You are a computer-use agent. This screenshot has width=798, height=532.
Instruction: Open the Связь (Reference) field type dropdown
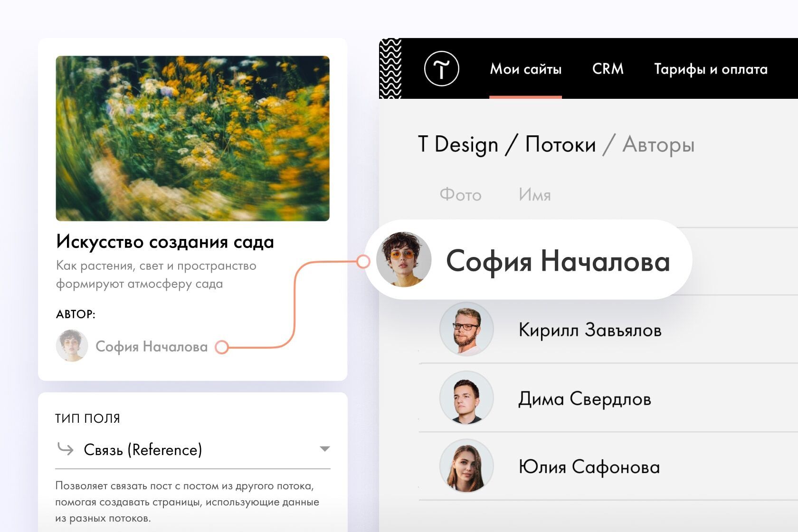pos(192,449)
